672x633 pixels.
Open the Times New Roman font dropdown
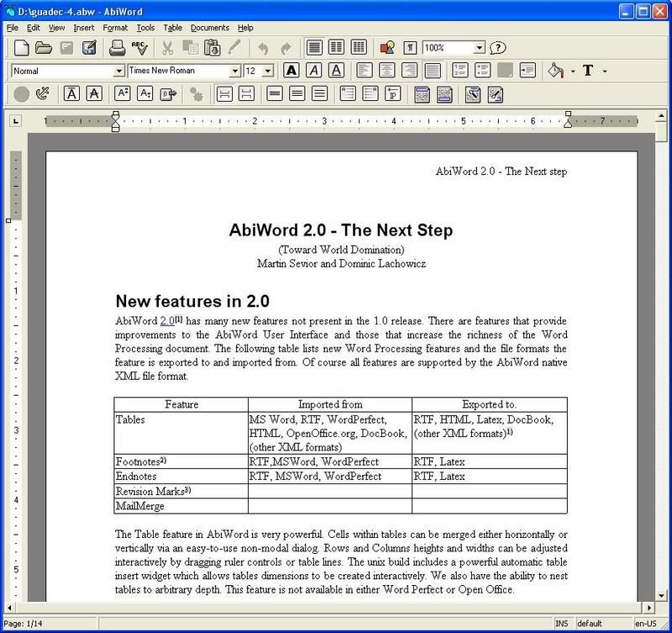pyautogui.click(x=235, y=71)
